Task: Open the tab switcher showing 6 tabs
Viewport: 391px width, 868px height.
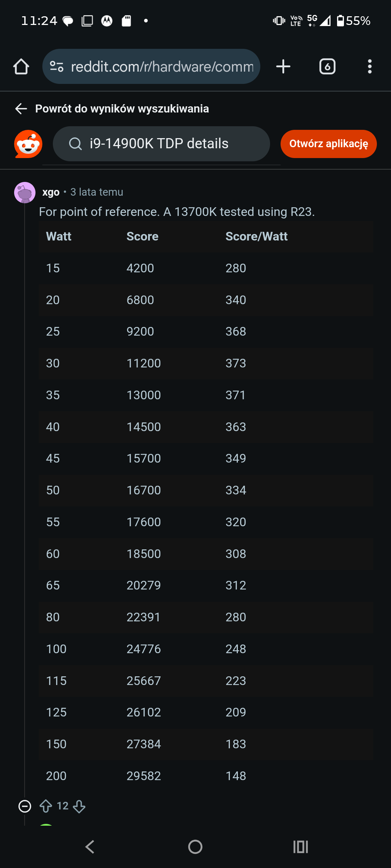Action: 327,67
